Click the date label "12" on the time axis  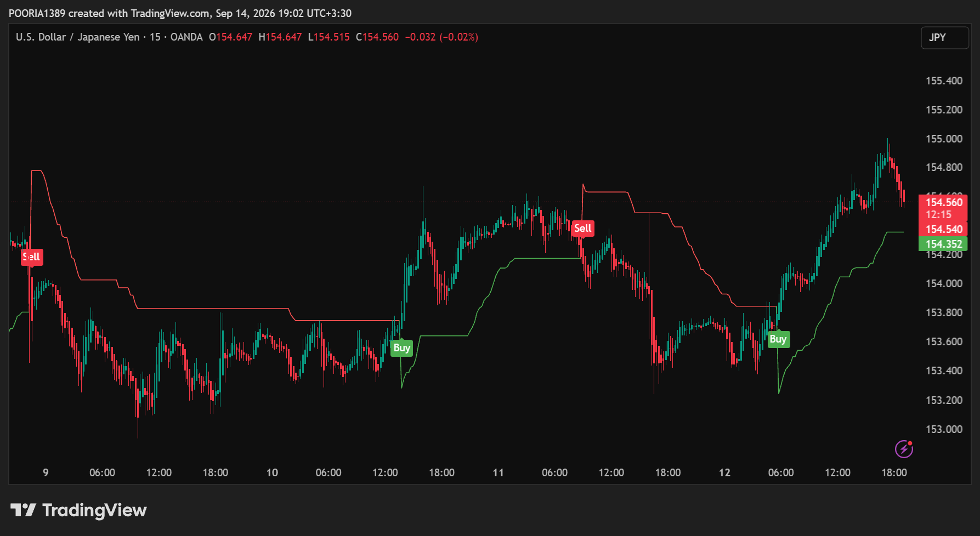(x=724, y=472)
